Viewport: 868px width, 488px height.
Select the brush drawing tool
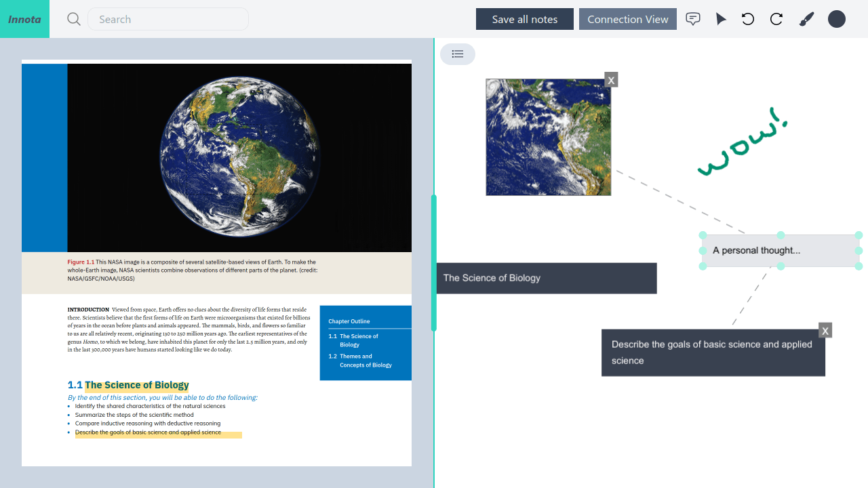pos(806,19)
